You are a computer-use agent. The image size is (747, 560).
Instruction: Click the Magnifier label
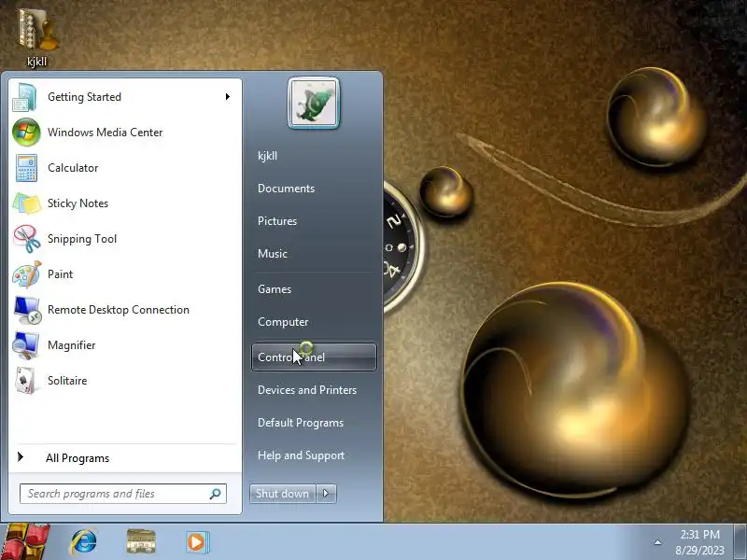72,345
